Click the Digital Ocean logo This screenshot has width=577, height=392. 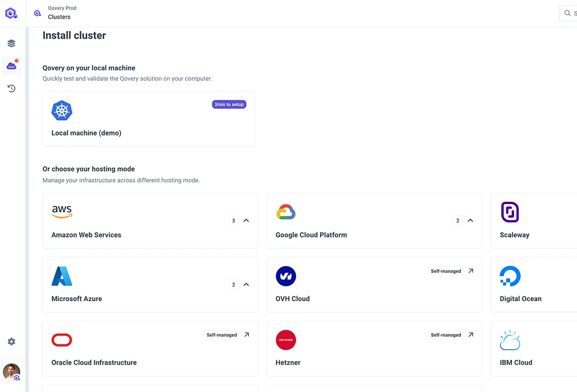(x=510, y=276)
